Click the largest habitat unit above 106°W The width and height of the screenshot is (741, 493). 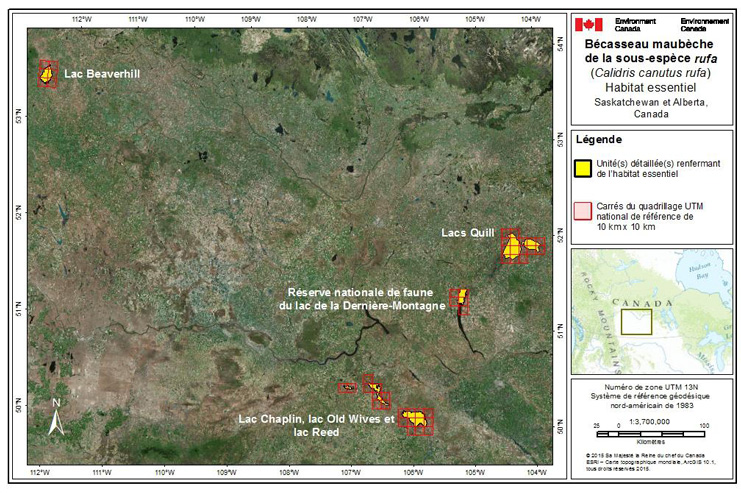click(416, 417)
